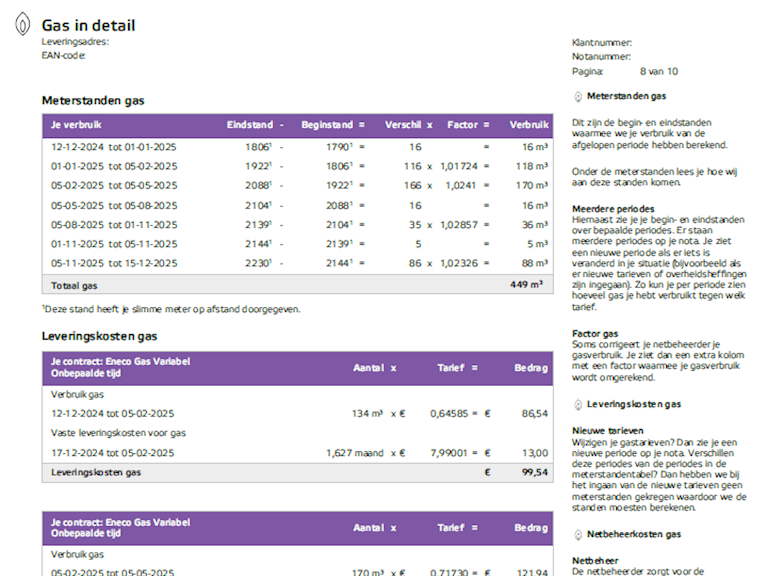Click the icon beside sidebar Leveringskosten gas
The height and width of the screenshot is (576, 768).
[578, 404]
